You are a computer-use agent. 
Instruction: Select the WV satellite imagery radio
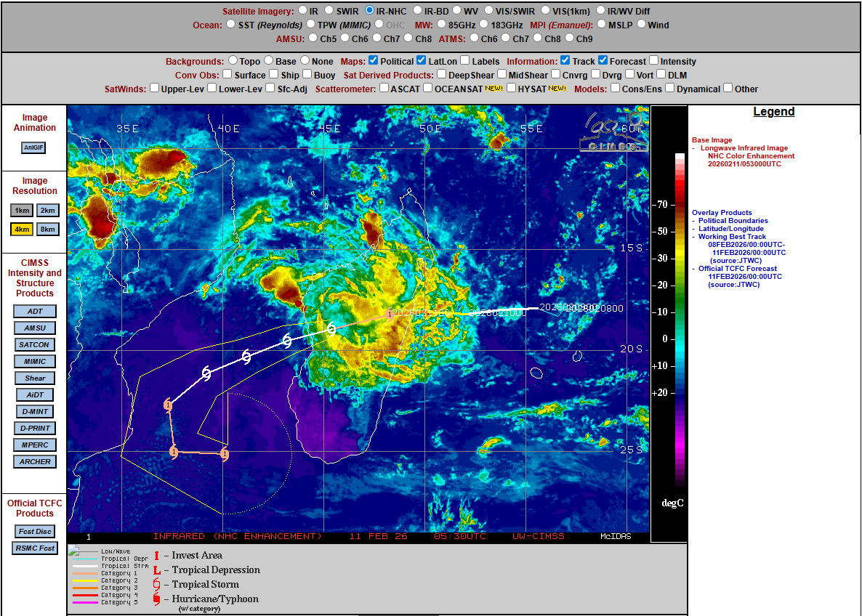point(458,11)
